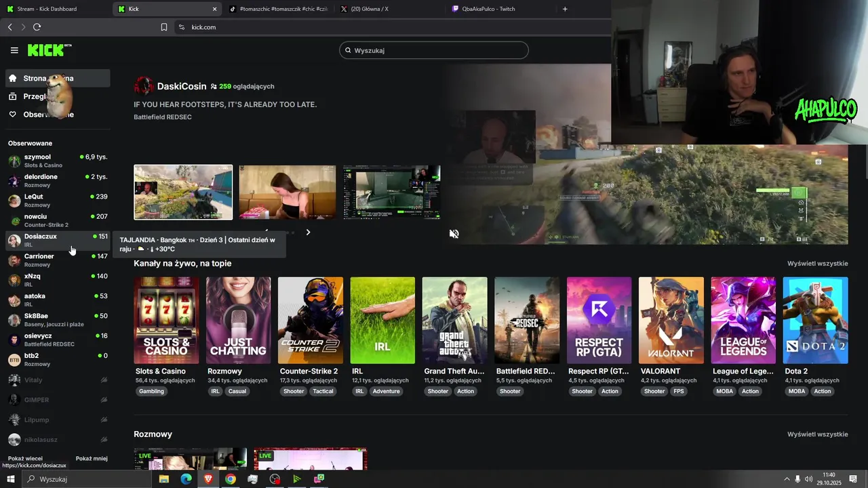Open Google Chrome from taskbar
Image resolution: width=868 pixels, height=488 pixels.
coord(231,479)
